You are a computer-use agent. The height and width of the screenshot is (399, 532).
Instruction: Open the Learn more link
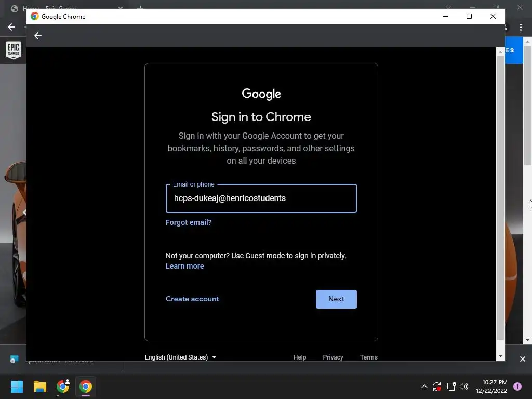pyautogui.click(x=184, y=266)
